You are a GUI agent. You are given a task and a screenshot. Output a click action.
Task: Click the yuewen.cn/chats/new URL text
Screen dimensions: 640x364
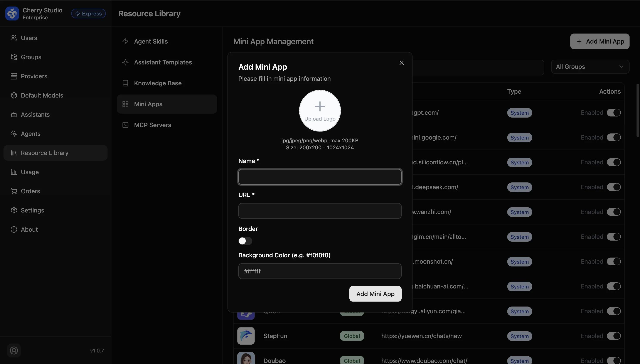421,336
